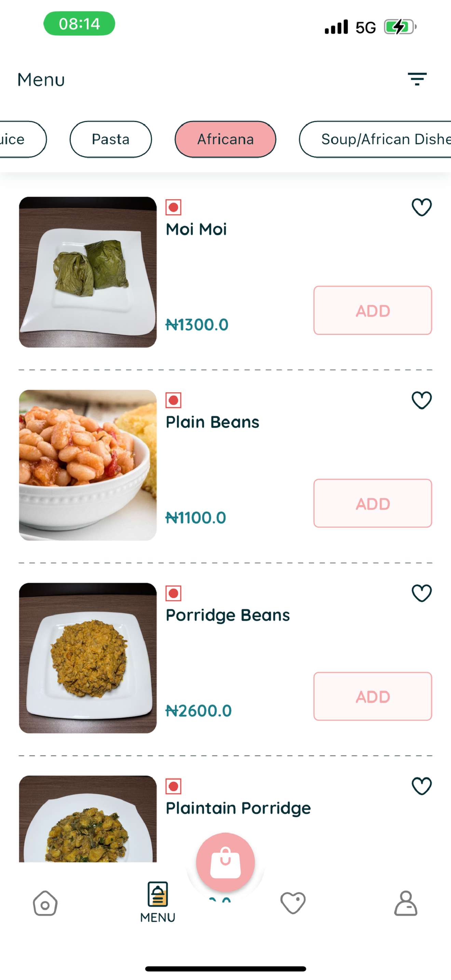The height and width of the screenshot is (980, 451).
Task: Favorite the Porridge Beans dish
Action: pyautogui.click(x=422, y=593)
